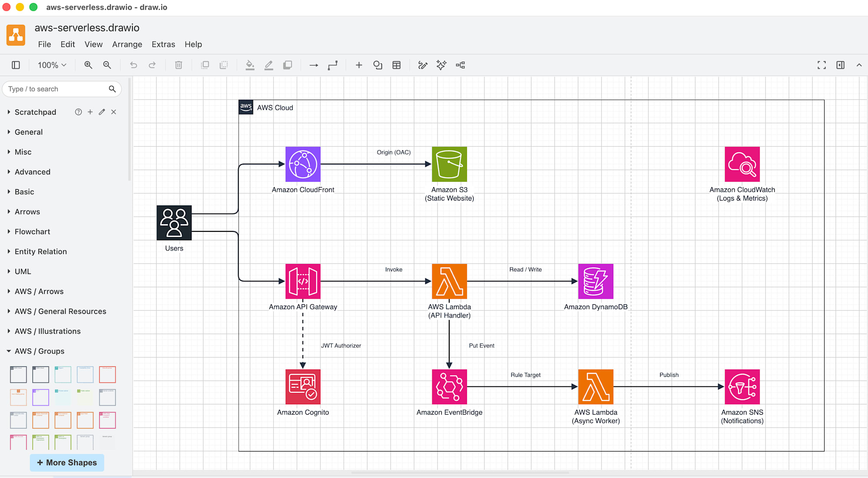868x478 pixels.
Task: Toggle the shadow icon in toolbar
Action: [287, 65]
